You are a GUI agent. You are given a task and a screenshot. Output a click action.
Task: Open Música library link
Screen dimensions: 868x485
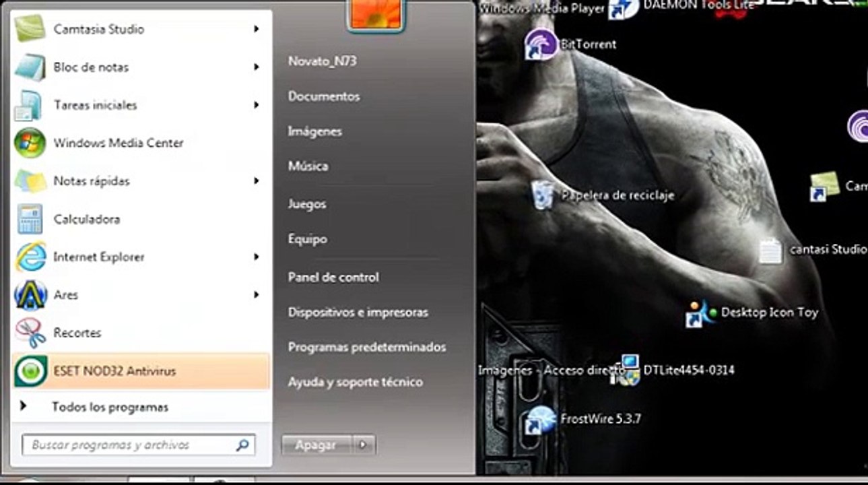[308, 166]
